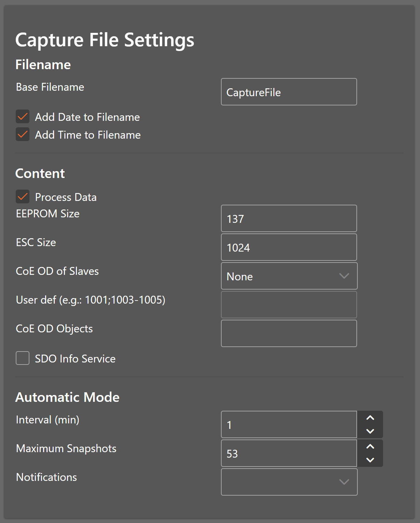420x523 pixels.
Task: Uncheck Add Date to Filename
Action: 23,117
